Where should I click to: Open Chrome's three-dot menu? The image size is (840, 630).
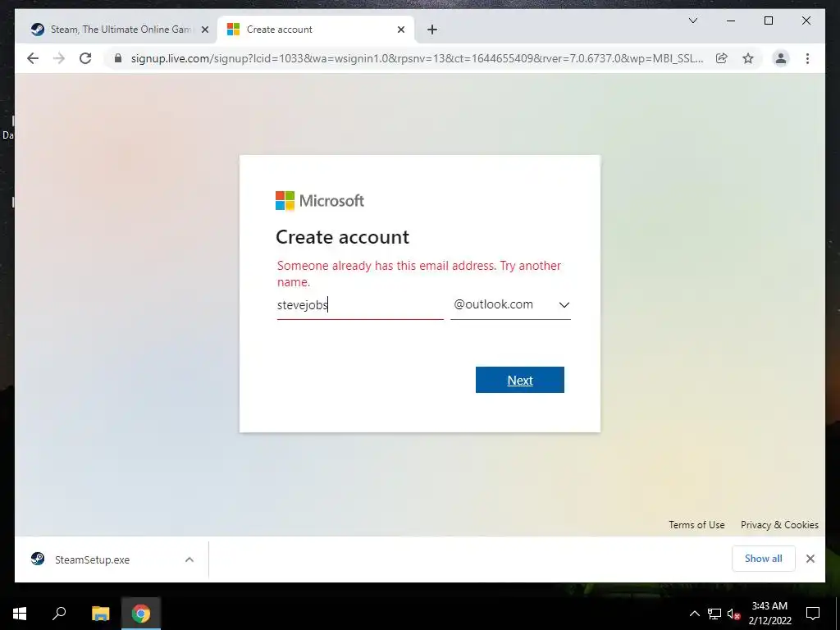coord(807,58)
